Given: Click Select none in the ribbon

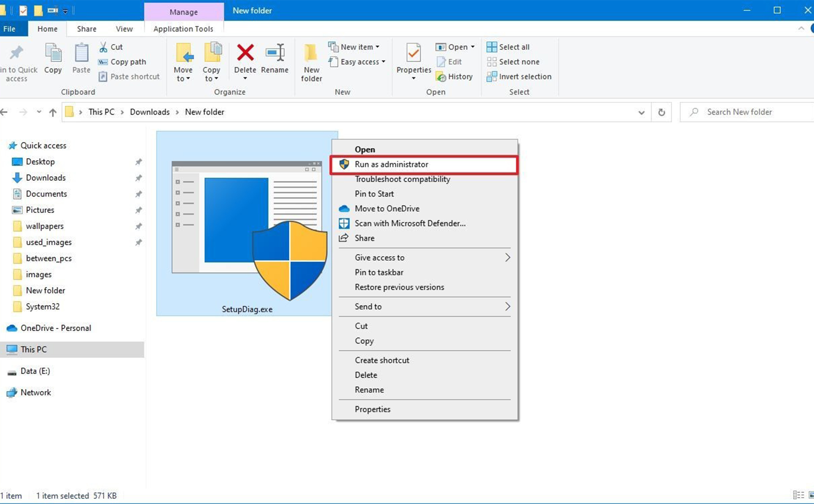Looking at the screenshot, I should [x=513, y=62].
